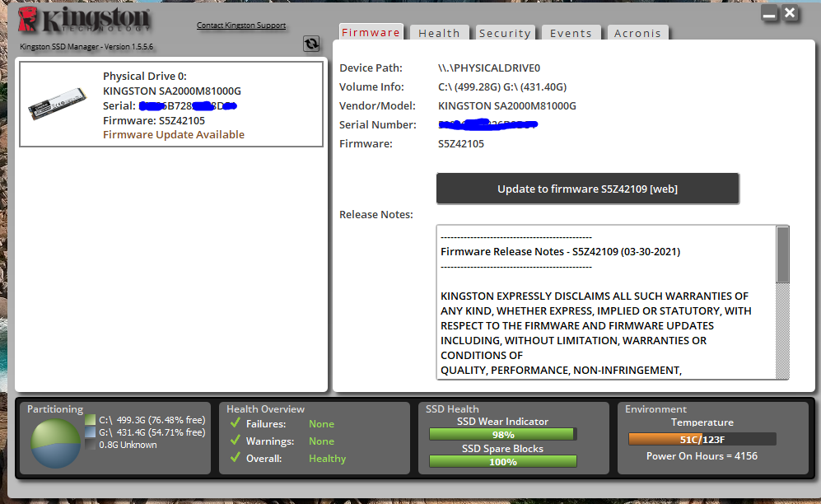Click the 0.8G Unknown legend swatch

(x=90, y=445)
